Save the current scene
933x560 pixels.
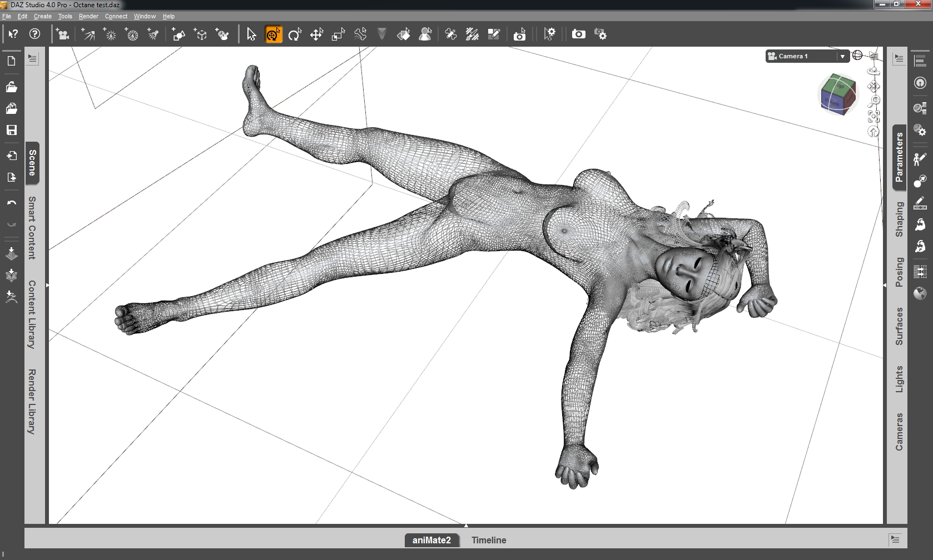click(11, 130)
